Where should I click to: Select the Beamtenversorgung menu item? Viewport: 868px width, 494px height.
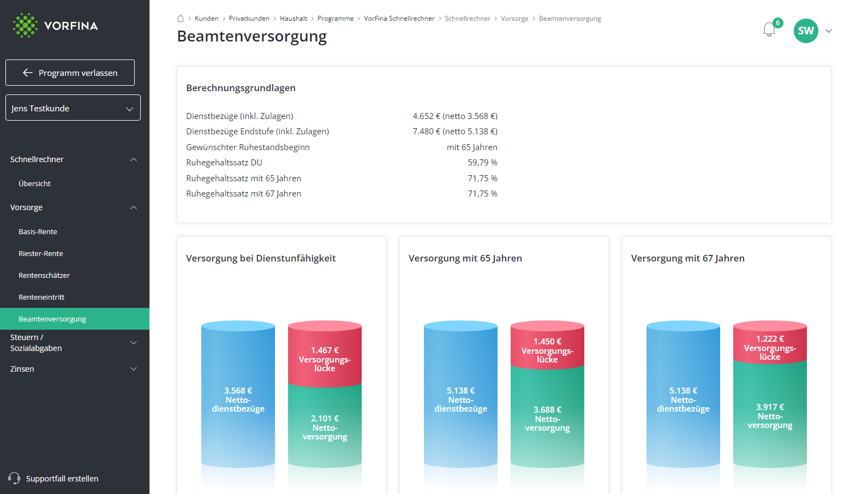click(75, 319)
